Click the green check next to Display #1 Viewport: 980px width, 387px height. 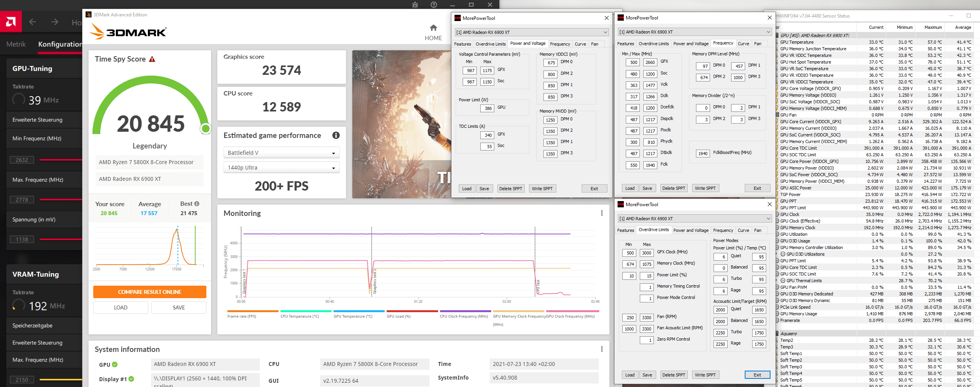point(131,379)
